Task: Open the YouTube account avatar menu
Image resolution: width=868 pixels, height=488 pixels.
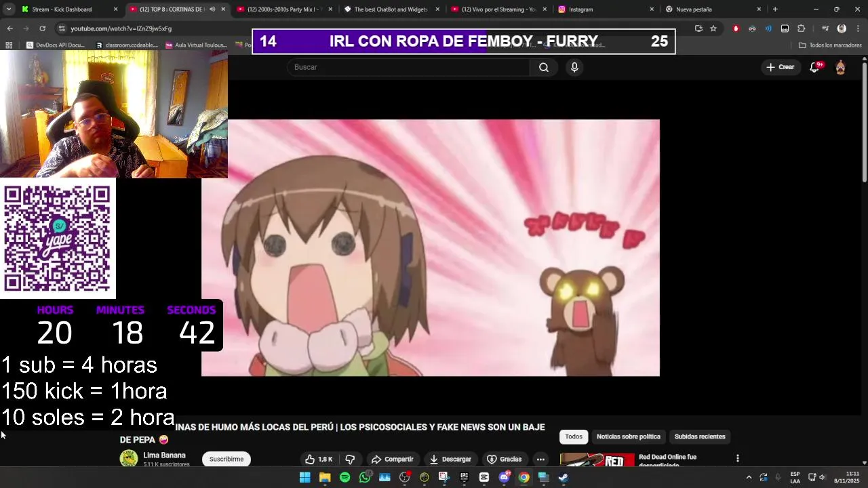Action: [x=840, y=67]
